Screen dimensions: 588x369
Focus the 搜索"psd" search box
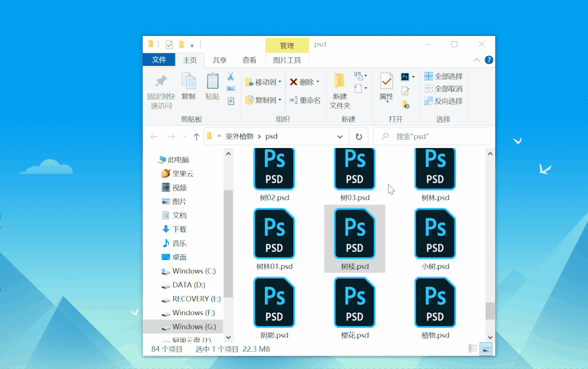coord(431,137)
